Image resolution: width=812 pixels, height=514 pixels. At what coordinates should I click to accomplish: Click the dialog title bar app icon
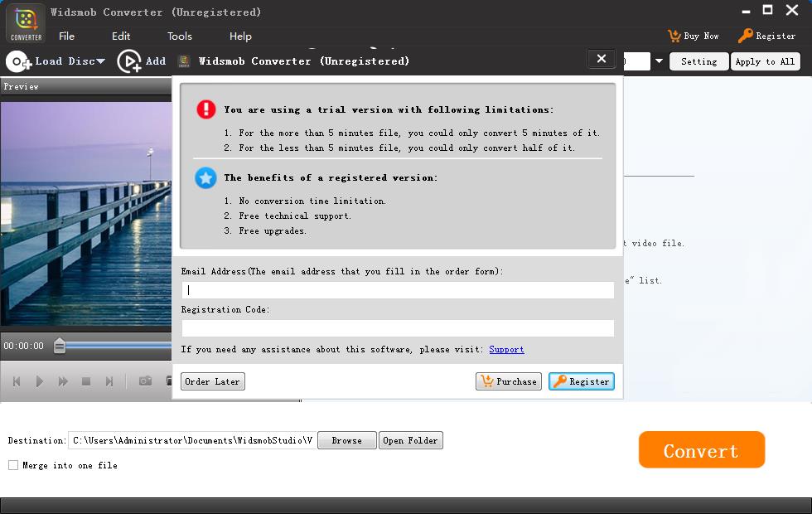[184, 61]
